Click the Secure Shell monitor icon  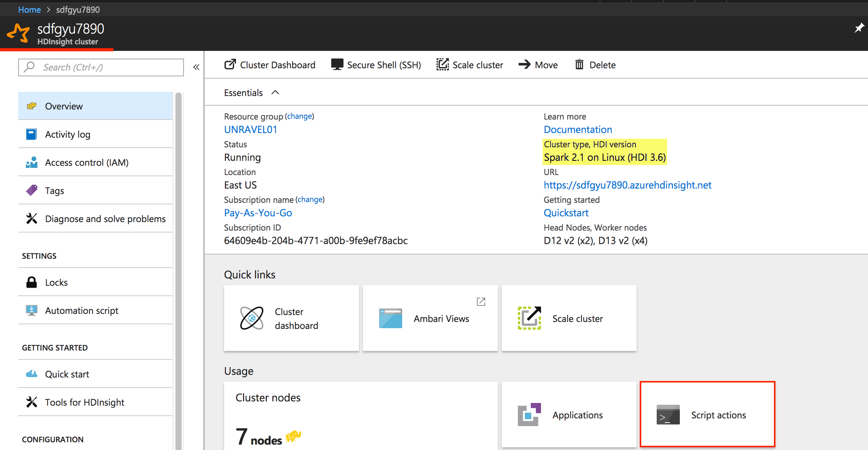click(x=337, y=64)
